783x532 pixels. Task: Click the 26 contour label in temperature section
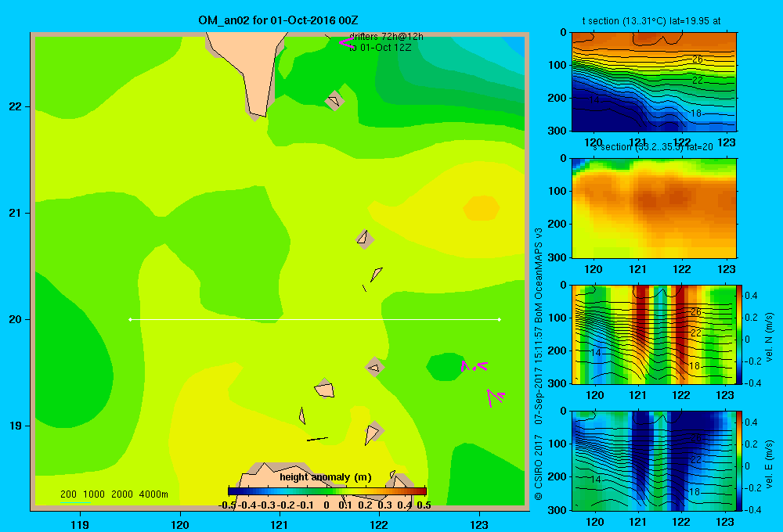pyautogui.click(x=697, y=59)
